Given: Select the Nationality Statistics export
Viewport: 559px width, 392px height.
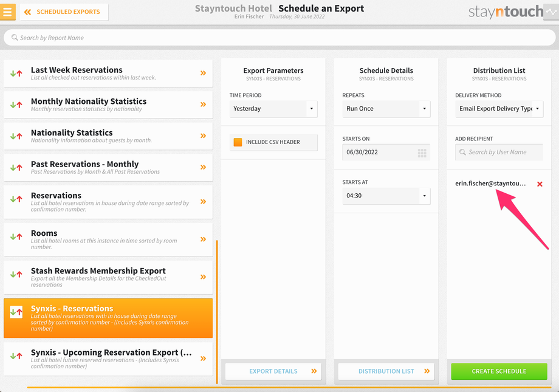Looking at the screenshot, I should 108,136.
